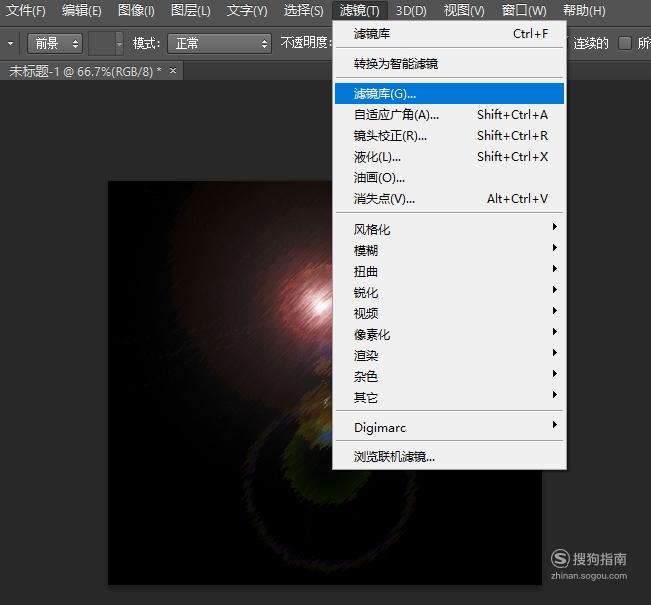Choose 浏览联机滤镜...
This screenshot has height=605, width=651.
[450, 457]
